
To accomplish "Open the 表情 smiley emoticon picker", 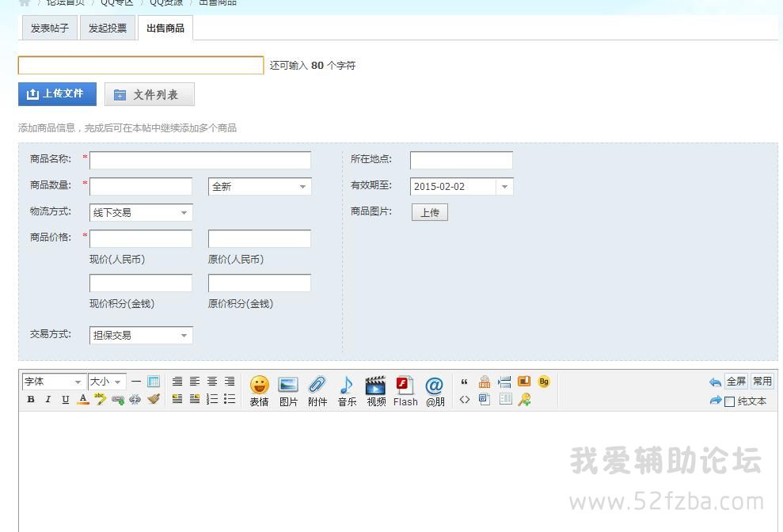I will [x=259, y=391].
